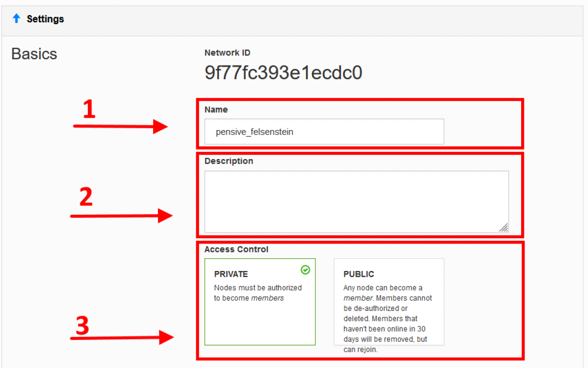Click the green checkmark on PRIVATE card
The image size is (588, 375).
tap(305, 270)
